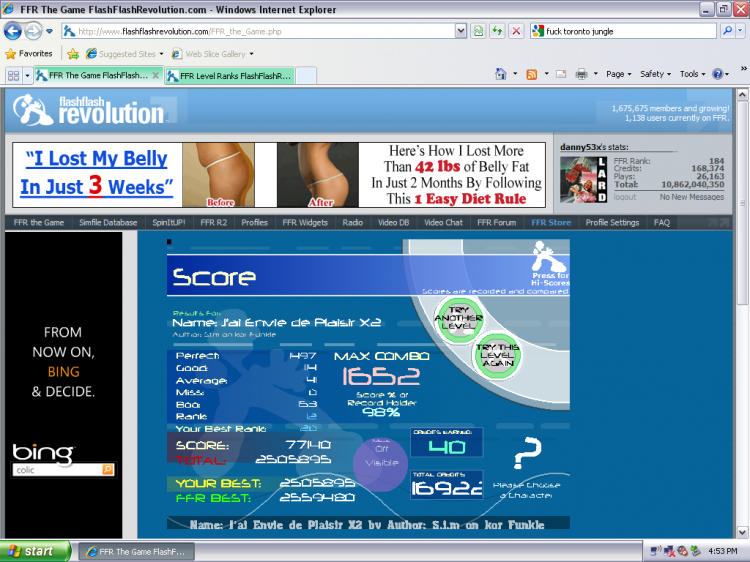Open Profile Settings nav item
Image resolution: width=750 pixels, height=562 pixels.
(612, 222)
